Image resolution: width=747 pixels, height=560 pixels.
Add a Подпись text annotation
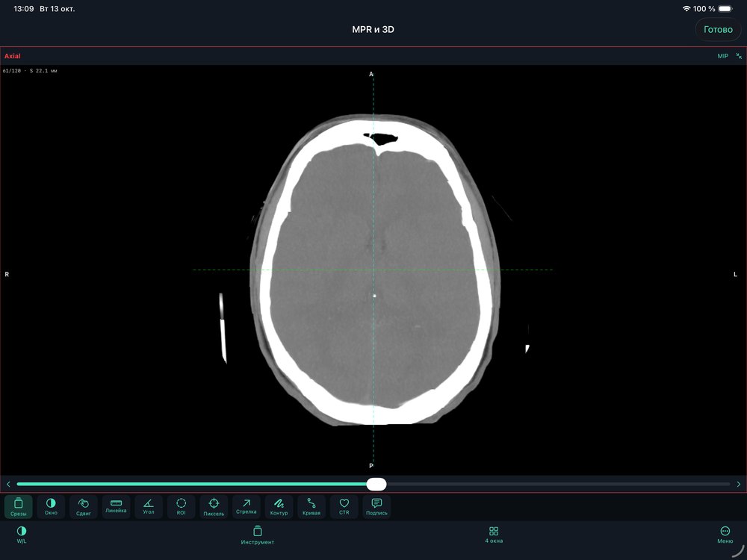(x=376, y=506)
